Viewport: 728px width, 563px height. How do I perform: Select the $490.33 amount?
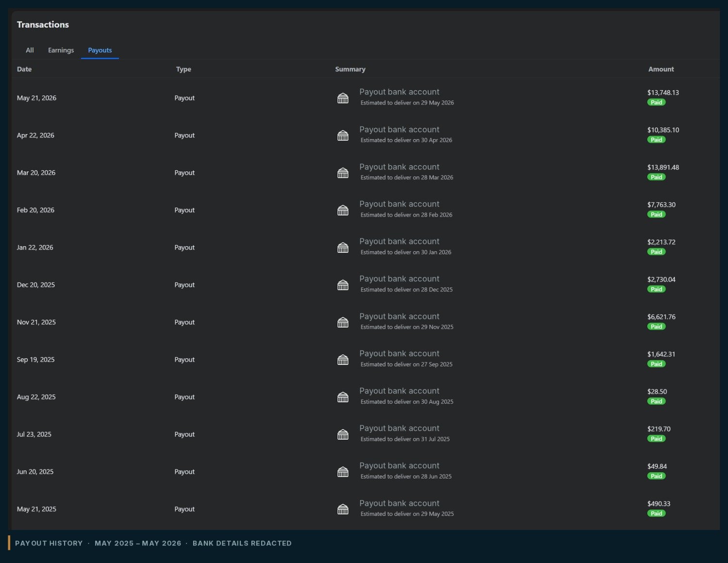tap(659, 504)
